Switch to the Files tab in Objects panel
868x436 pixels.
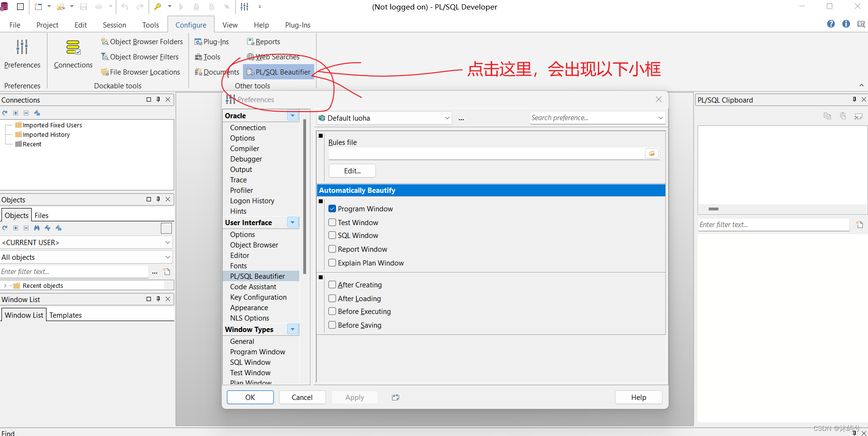[41, 215]
